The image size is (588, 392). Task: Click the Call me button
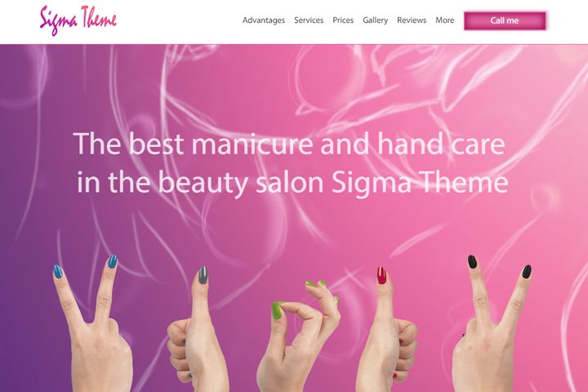pyautogui.click(x=505, y=20)
